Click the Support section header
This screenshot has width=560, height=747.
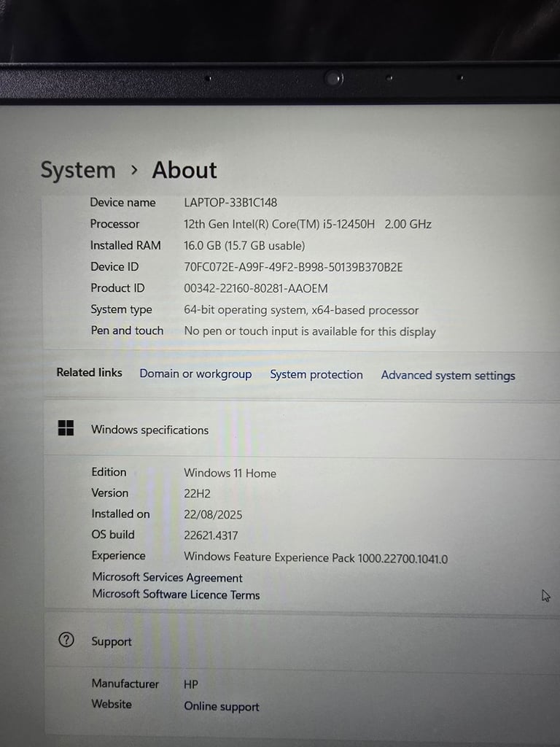(112, 642)
